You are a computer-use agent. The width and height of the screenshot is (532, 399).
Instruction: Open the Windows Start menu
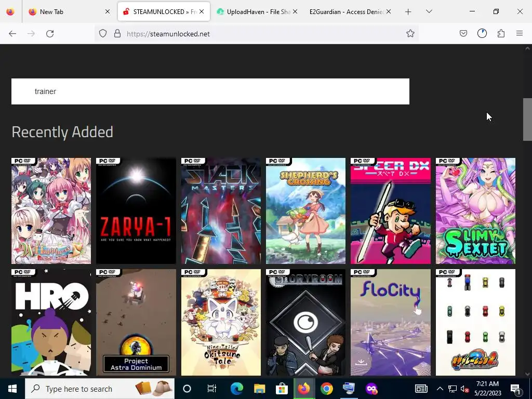pyautogui.click(x=12, y=389)
